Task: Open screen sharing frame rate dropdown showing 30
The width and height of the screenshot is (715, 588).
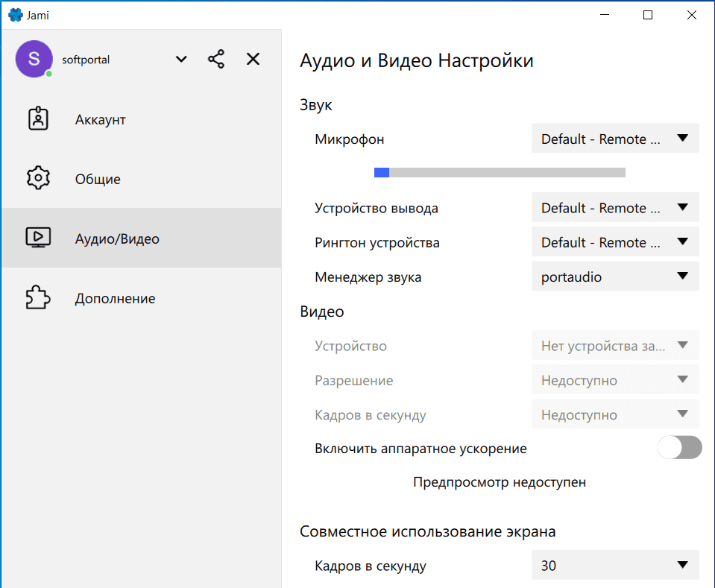Action: (x=615, y=565)
